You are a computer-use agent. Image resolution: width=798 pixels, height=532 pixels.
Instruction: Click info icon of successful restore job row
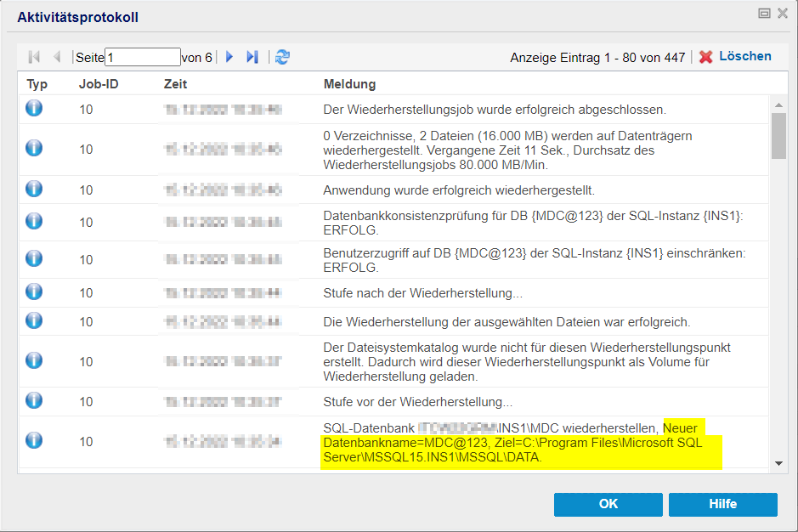[34, 109]
